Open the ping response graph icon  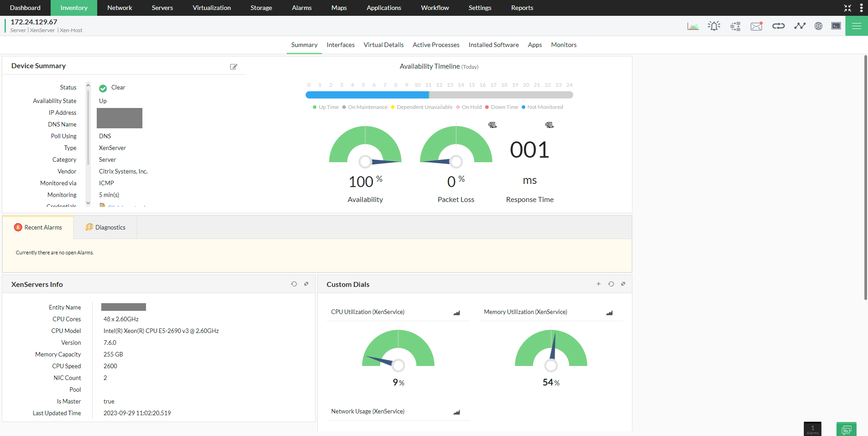[x=800, y=26]
